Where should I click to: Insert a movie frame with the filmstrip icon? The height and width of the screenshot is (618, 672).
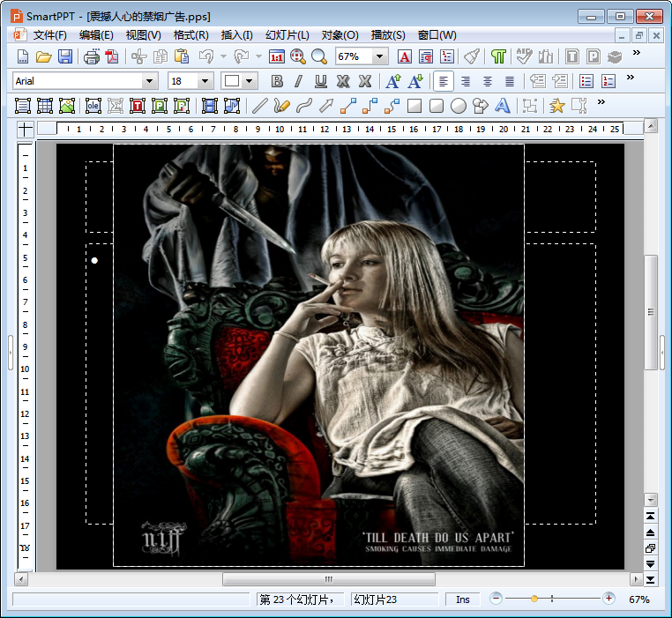click(x=210, y=106)
